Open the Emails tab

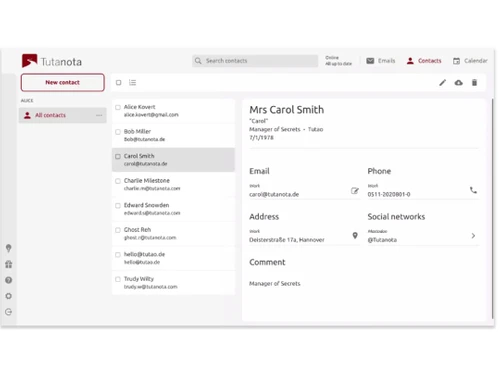[381, 61]
